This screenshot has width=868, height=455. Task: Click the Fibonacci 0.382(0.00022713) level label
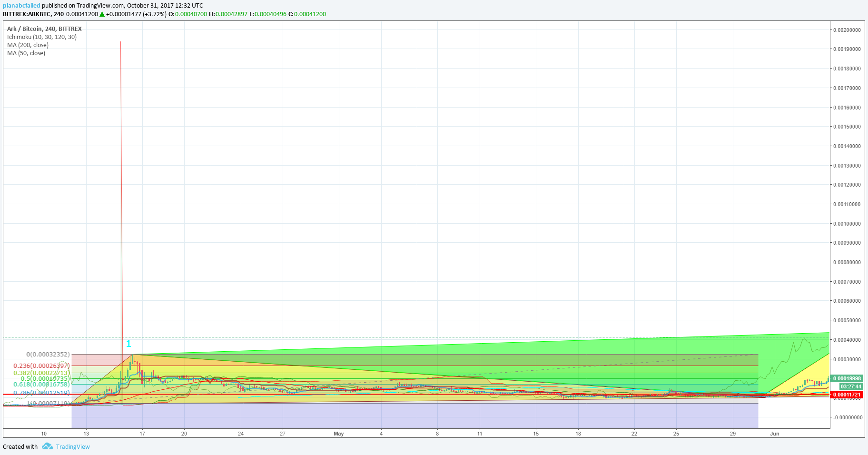(41, 373)
